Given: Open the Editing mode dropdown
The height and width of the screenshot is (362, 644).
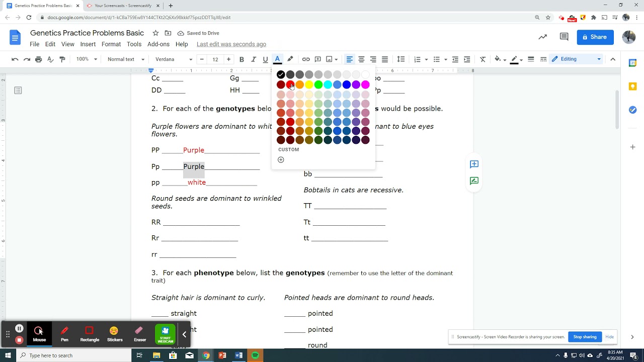Looking at the screenshot, I should point(577,59).
